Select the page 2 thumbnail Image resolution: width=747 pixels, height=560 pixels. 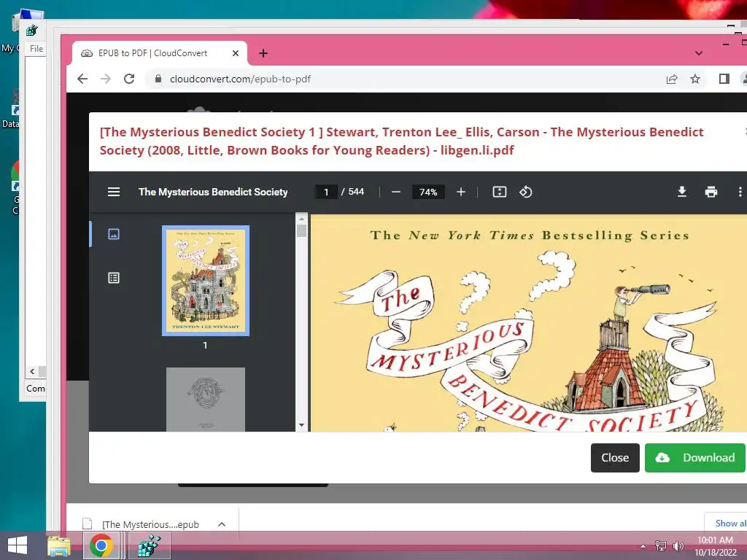205,399
